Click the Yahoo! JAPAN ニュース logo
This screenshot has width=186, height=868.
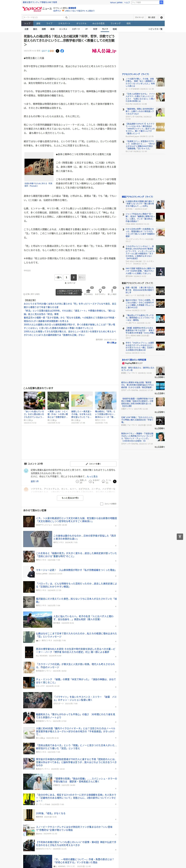click(x=37, y=9)
